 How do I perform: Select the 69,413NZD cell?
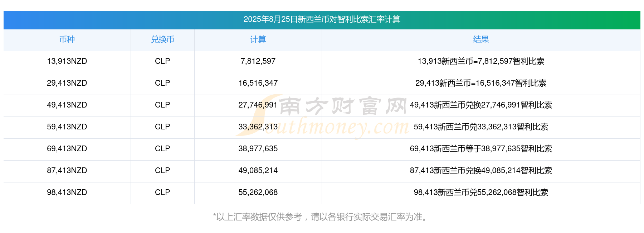click(x=67, y=149)
